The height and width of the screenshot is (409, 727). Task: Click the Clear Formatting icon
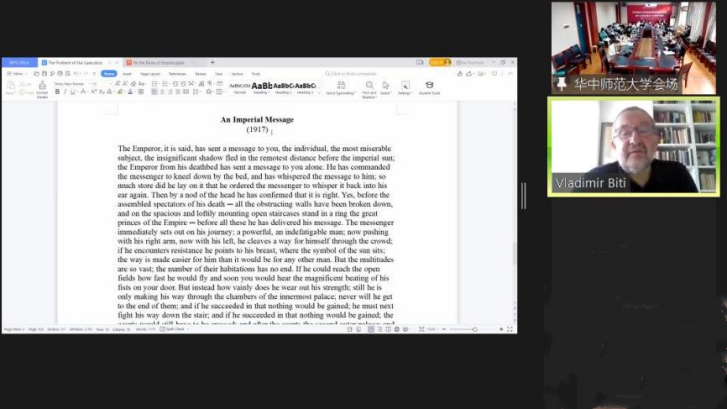coord(133,83)
